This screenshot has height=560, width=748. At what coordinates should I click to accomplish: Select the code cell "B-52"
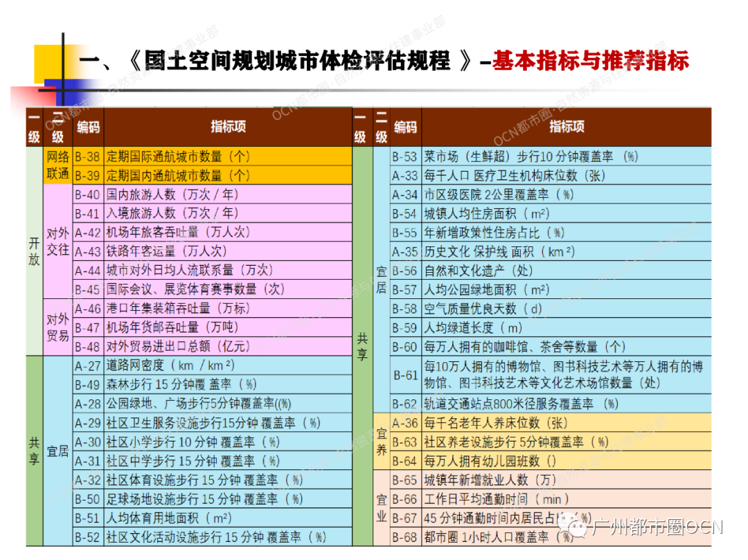(87, 537)
